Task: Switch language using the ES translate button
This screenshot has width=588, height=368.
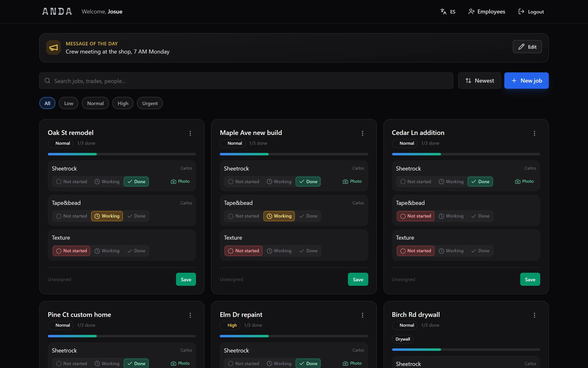Action: [x=448, y=11]
